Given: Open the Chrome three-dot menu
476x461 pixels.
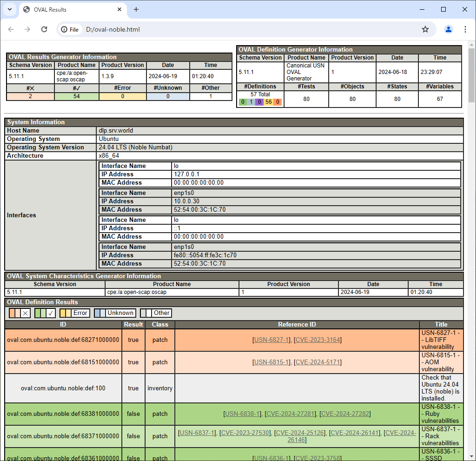Looking at the screenshot, I should 465,29.
